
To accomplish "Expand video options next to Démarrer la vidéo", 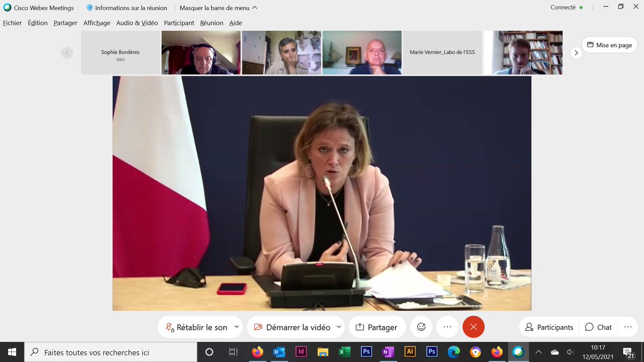I will [338, 327].
